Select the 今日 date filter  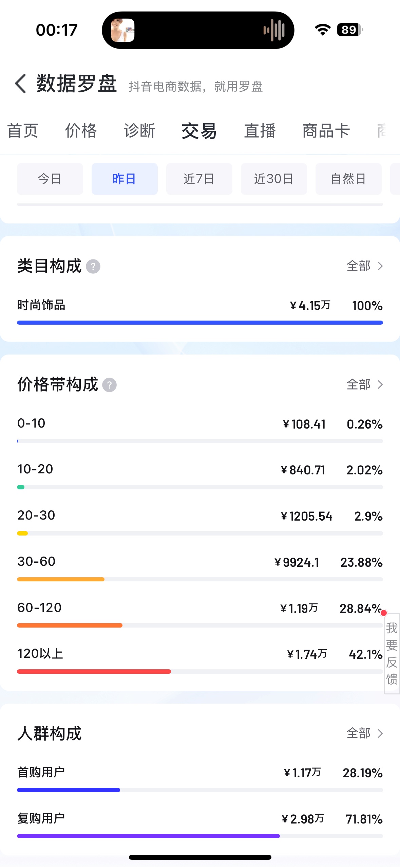click(50, 179)
